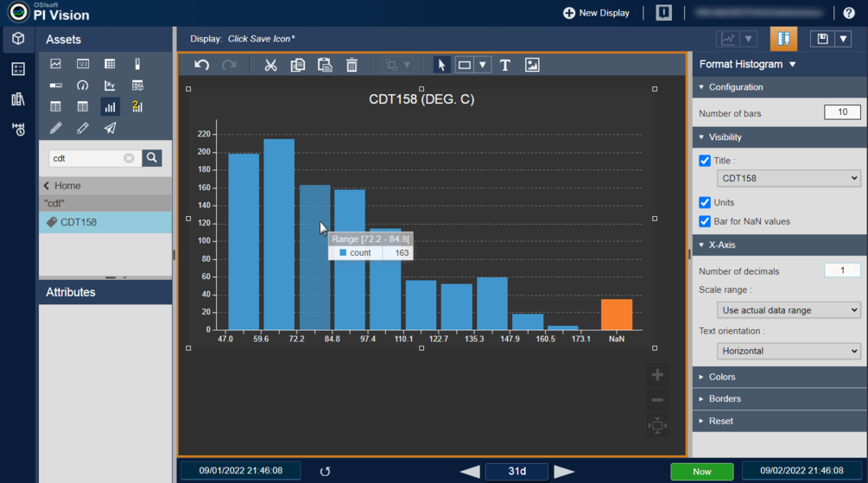Open the help question mark

coord(849,13)
